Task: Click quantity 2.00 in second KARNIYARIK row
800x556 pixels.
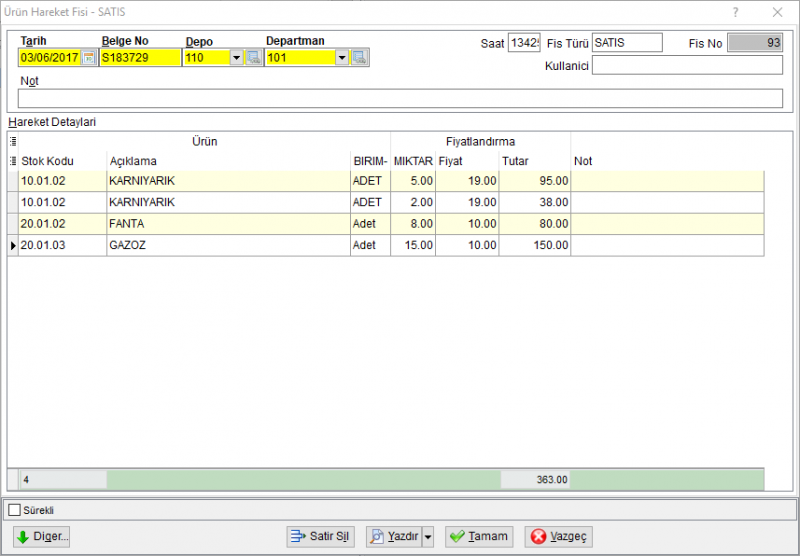Action: coord(413,203)
